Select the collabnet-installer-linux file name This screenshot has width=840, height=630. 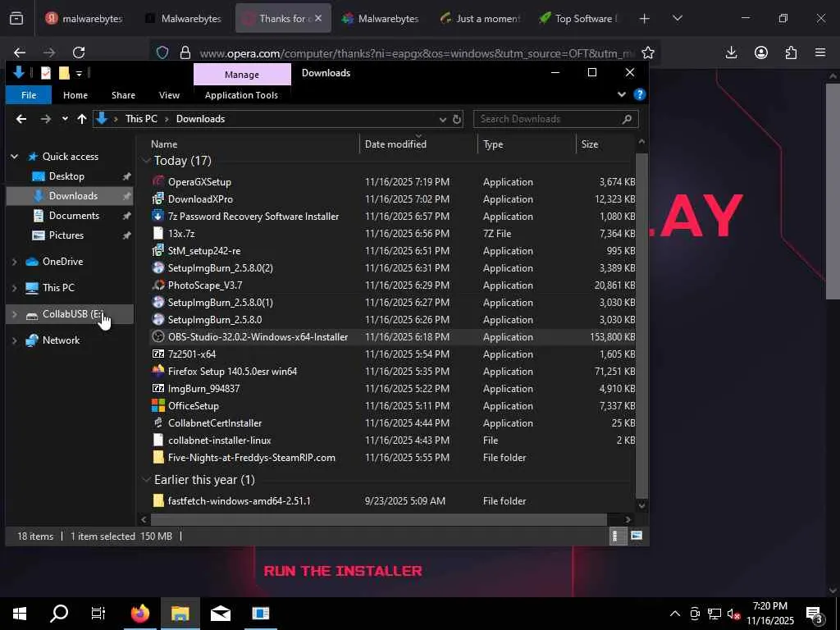coord(219,441)
